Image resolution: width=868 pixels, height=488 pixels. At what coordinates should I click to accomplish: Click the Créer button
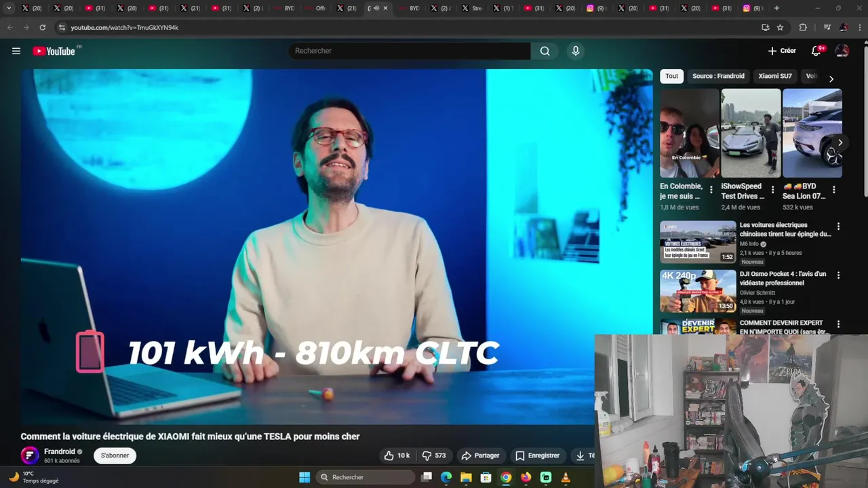click(x=782, y=51)
